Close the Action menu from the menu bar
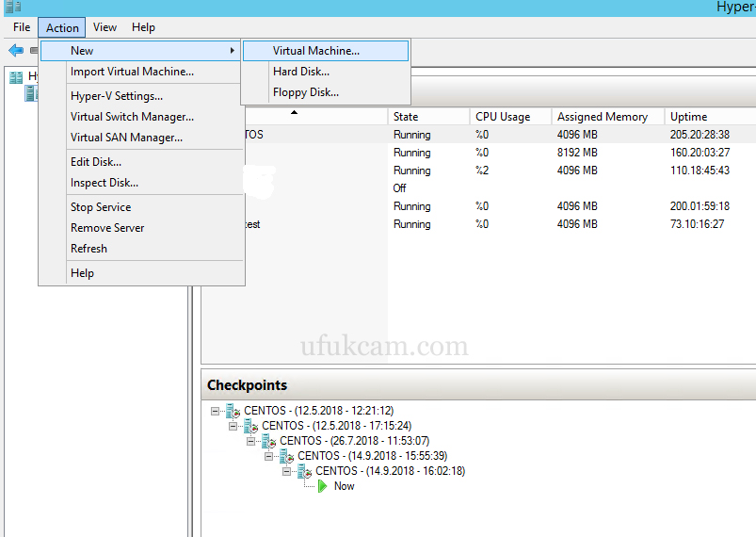Viewport: 756px width, 537px height. click(x=62, y=28)
